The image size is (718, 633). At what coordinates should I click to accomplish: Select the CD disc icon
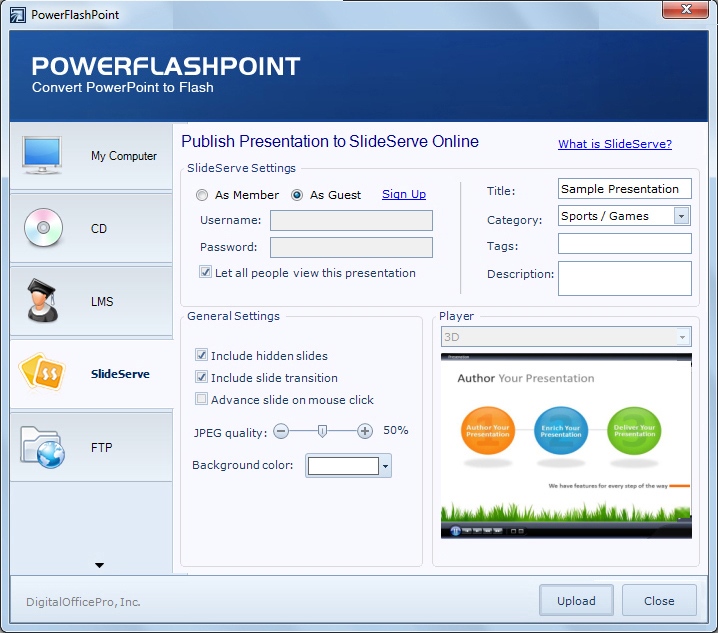click(43, 228)
